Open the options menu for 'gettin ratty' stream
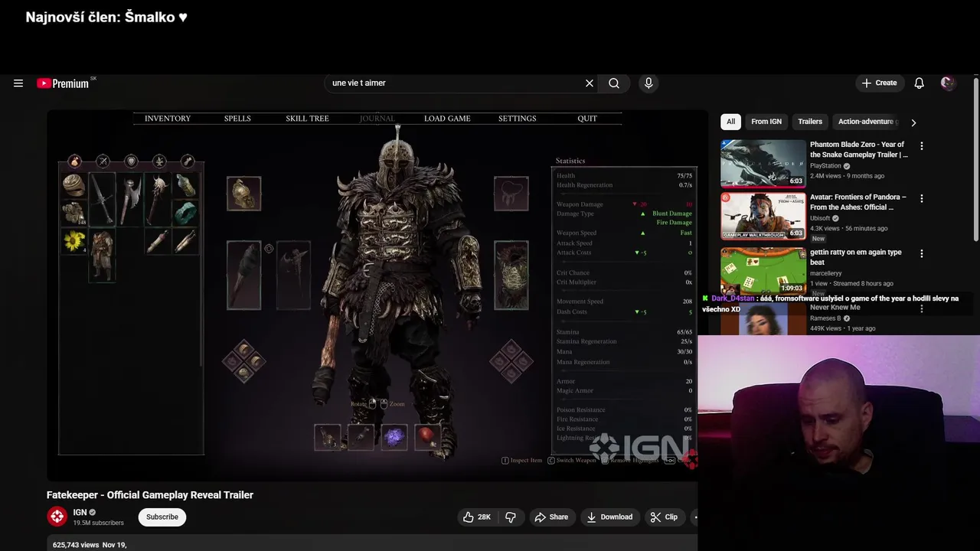 point(922,253)
